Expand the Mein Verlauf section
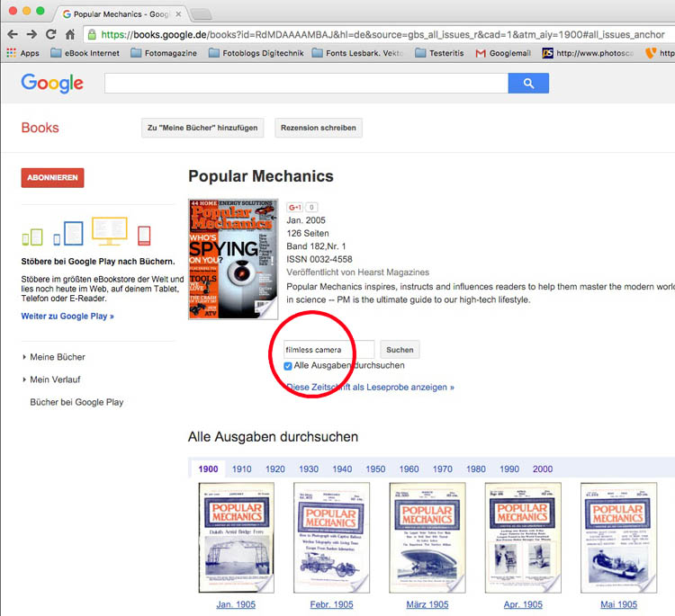Image resolution: width=675 pixels, height=616 pixels. point(51,379)
